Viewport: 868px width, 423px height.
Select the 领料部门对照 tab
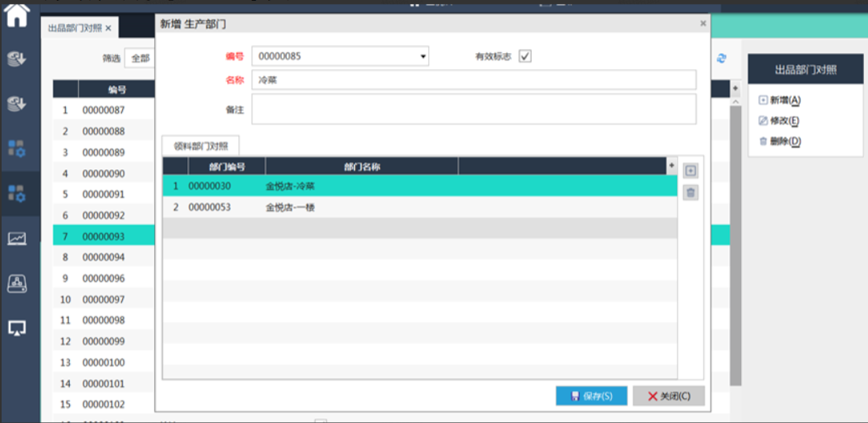[201, 146]
